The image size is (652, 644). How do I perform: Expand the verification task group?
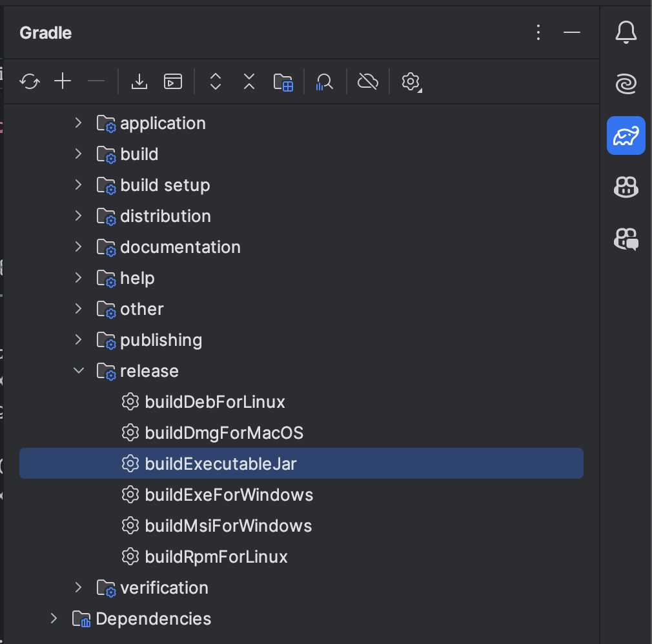click(79, 587)
